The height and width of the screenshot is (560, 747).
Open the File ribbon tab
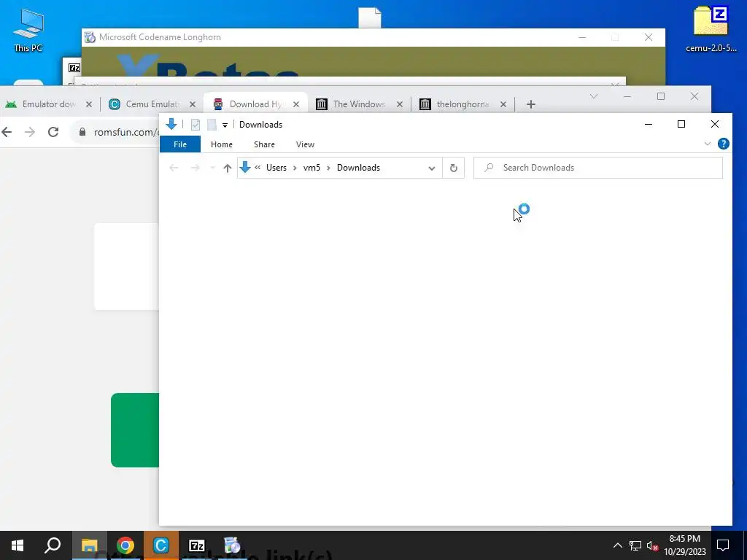tap(180, 144)
